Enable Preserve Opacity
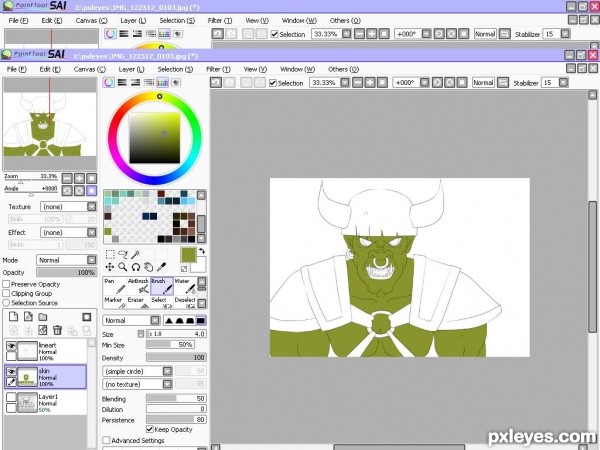Screen dimensions: 600x450 pyautogui.click(x=6, y=284)
